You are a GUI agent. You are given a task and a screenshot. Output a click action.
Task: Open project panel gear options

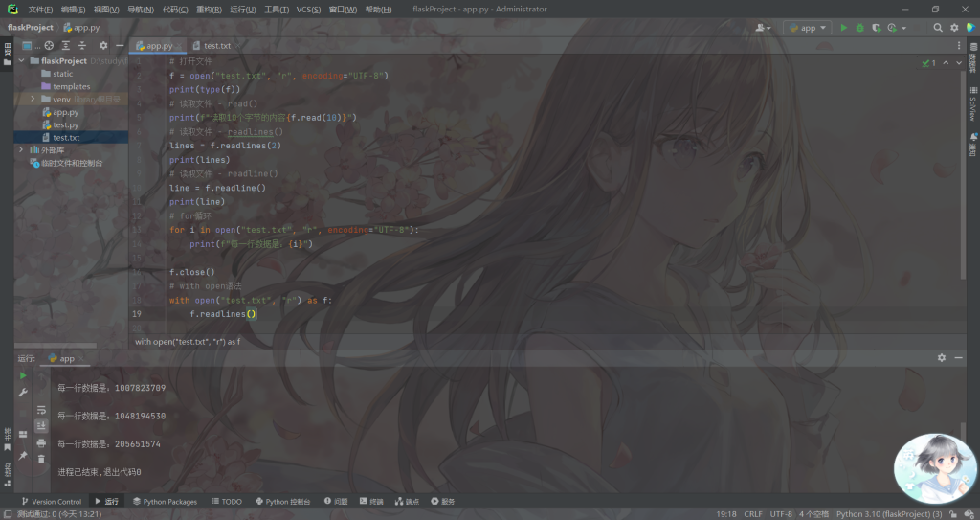[101, 45]
